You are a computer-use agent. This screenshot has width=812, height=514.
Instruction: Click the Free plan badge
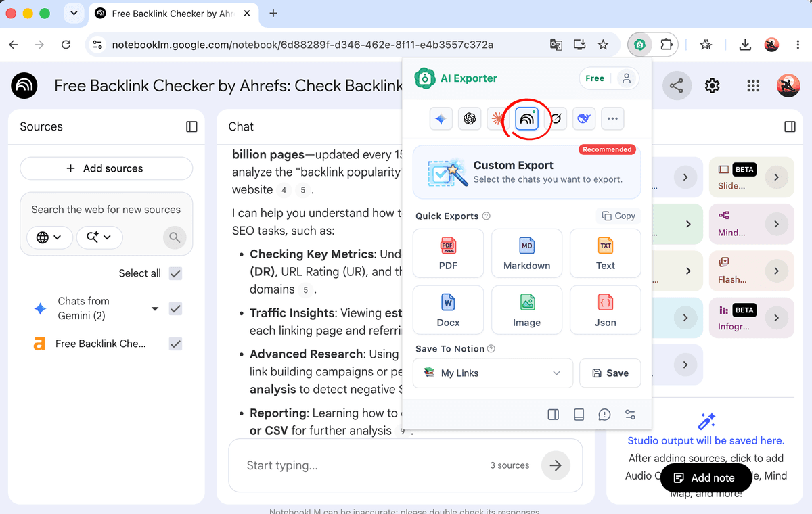pos(595,78)
